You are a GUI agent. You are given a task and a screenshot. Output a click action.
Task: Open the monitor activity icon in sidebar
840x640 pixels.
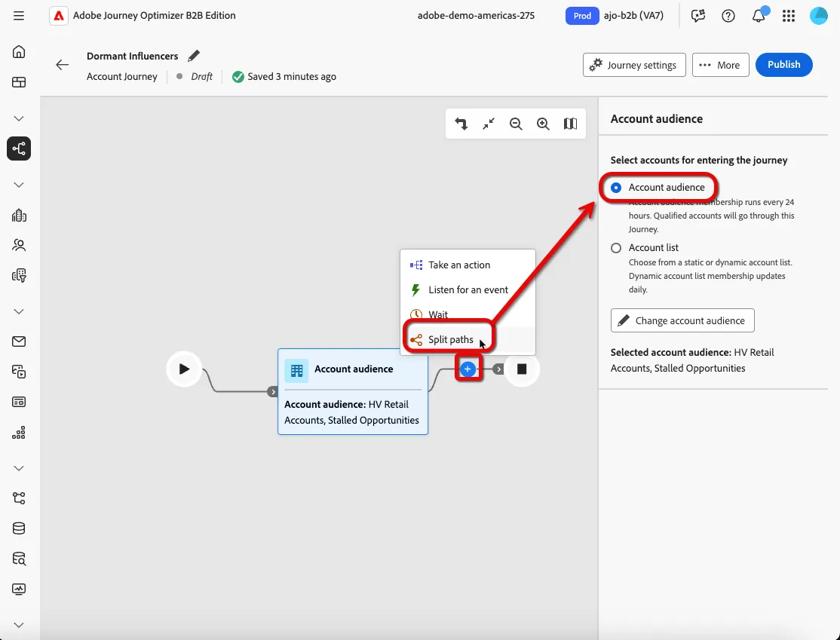(19, 589)
